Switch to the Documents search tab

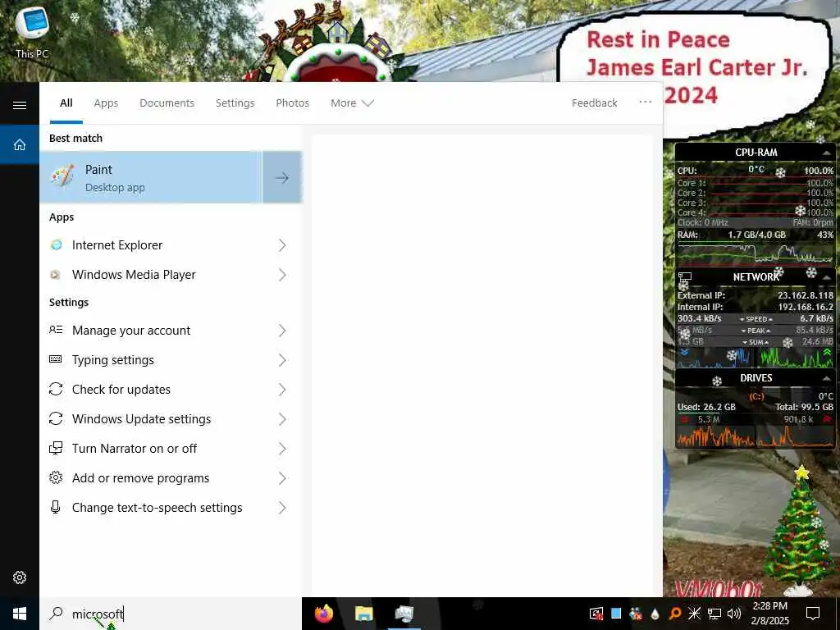[167, 103]
